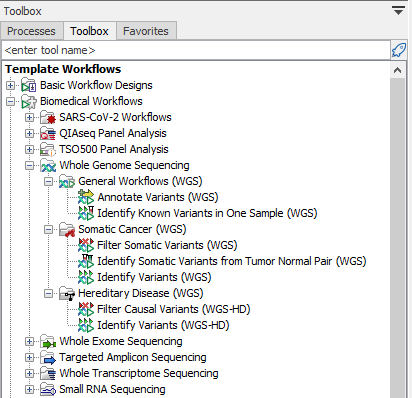Select Identify Variants (WGS) workflow label
Viewport: 412px width, 398px height.
click(x=154, y=277)
